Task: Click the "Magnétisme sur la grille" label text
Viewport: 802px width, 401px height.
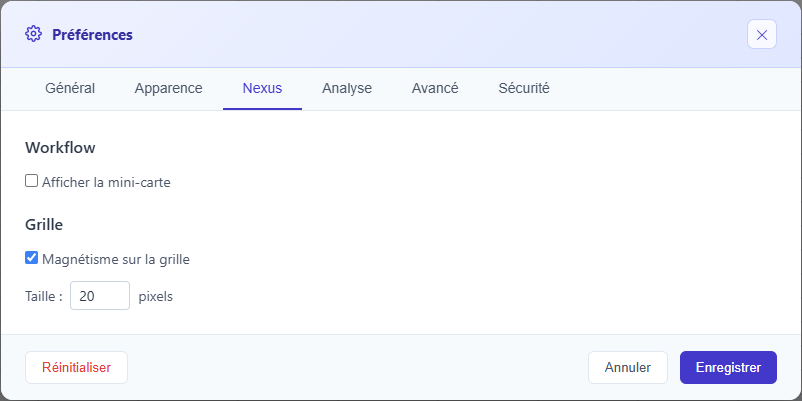Action: pos(116,259)
